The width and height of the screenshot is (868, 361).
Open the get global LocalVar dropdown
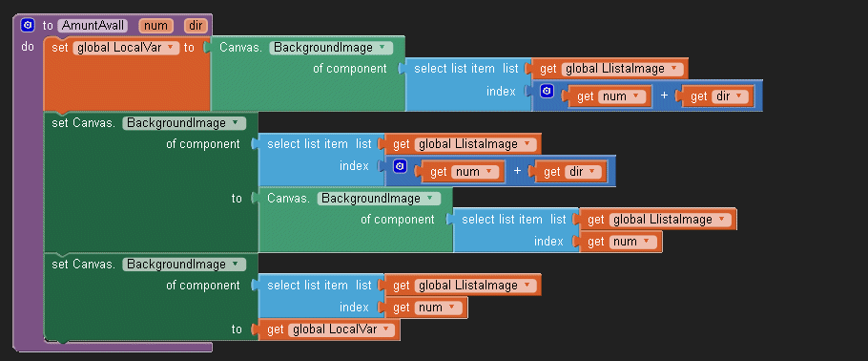(341, 329)
